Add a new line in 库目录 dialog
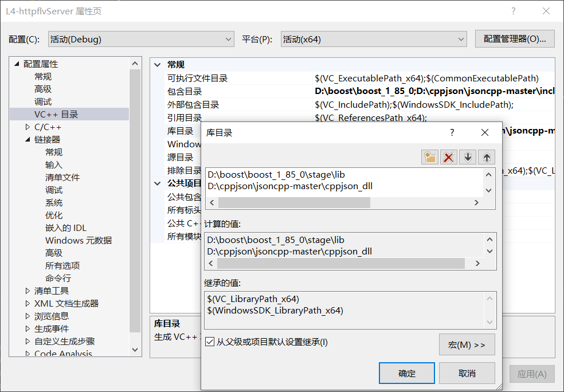 [x=430, y=157]
